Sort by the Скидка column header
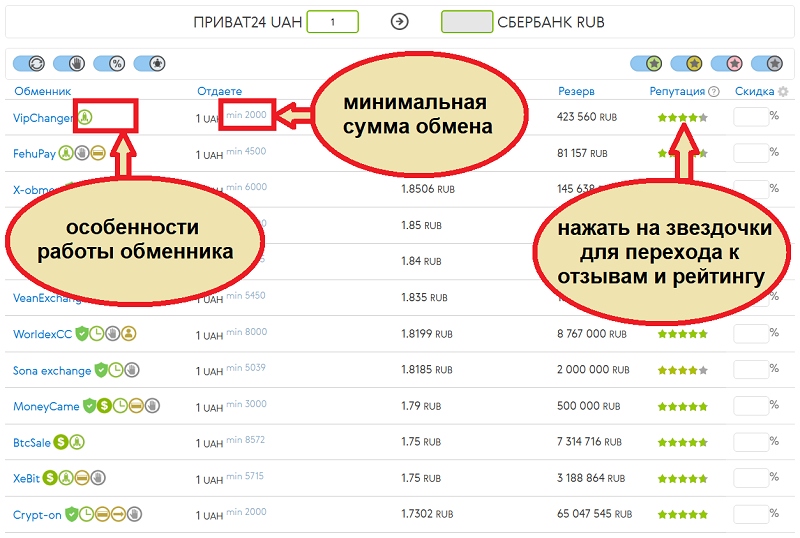 click(x=755, y=91)
